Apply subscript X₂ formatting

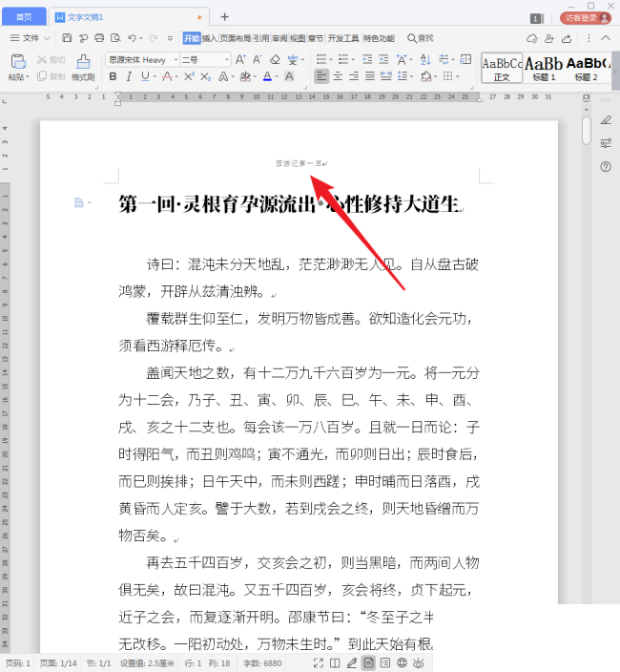click(x=205, y=76)
